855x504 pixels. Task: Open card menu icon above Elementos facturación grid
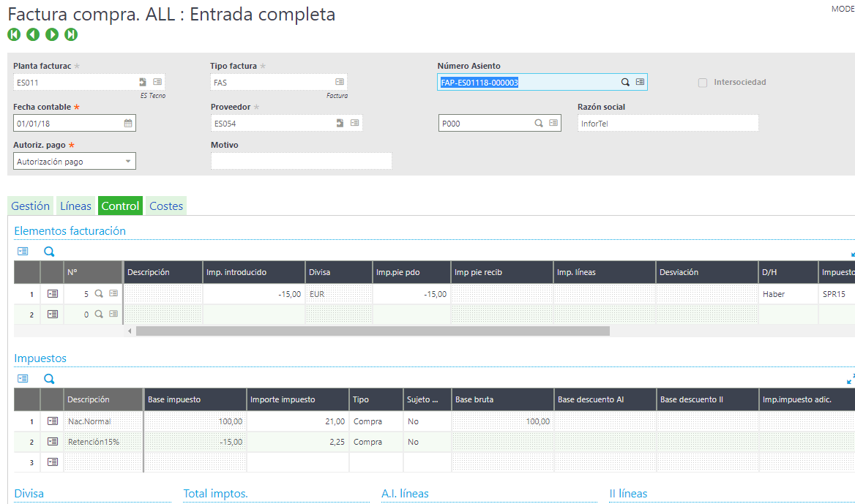click(x=23, y=251)
